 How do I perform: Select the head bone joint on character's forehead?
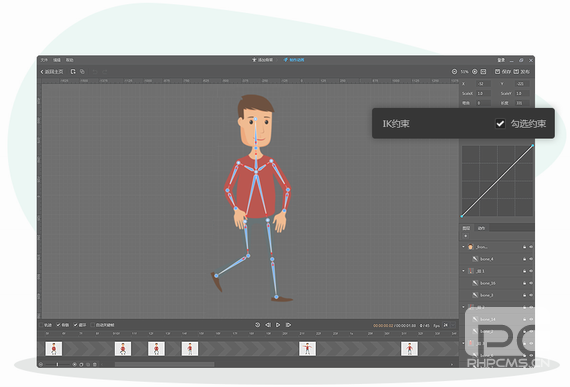pos(256,119)
